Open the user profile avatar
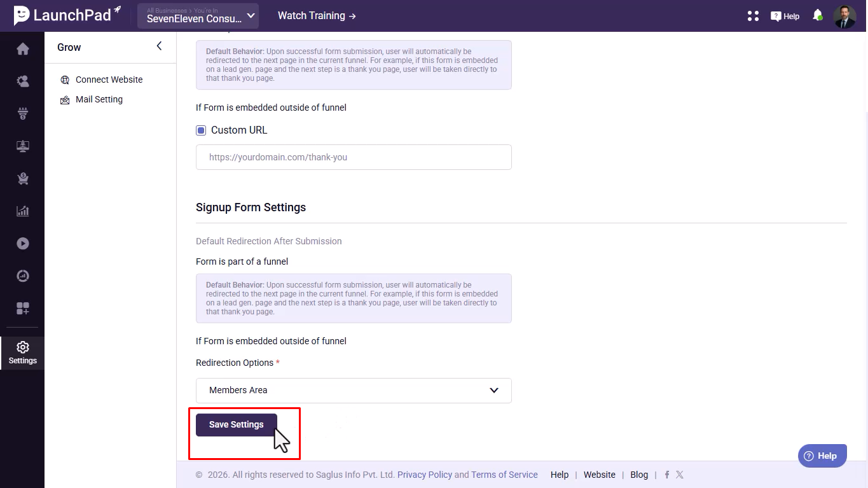Viewport: 868px width, 488px height. (844, 16)
